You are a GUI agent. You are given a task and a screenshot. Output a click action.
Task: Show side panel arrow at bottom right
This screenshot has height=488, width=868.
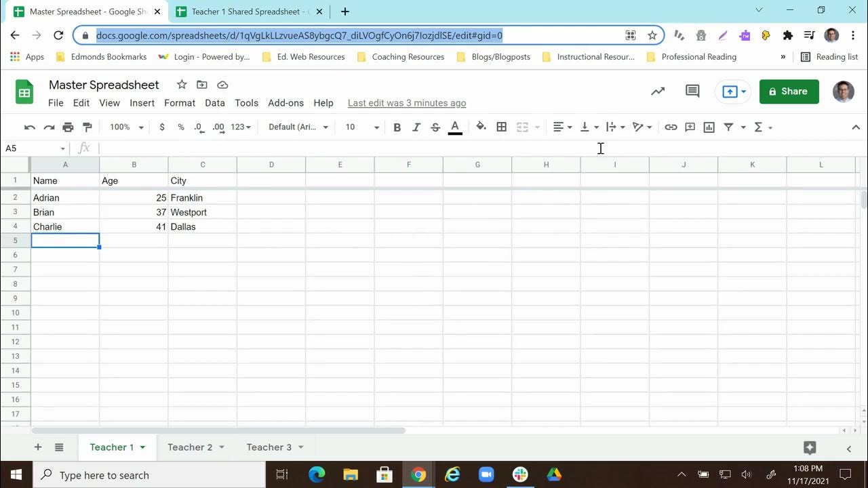click(x=849, y=448)
